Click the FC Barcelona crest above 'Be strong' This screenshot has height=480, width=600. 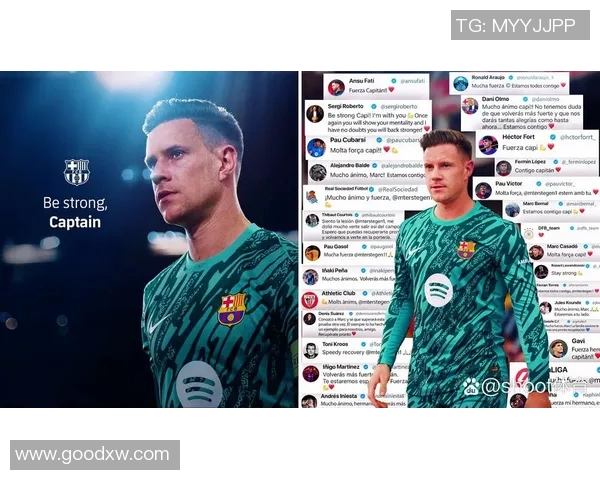click(77, 172)
